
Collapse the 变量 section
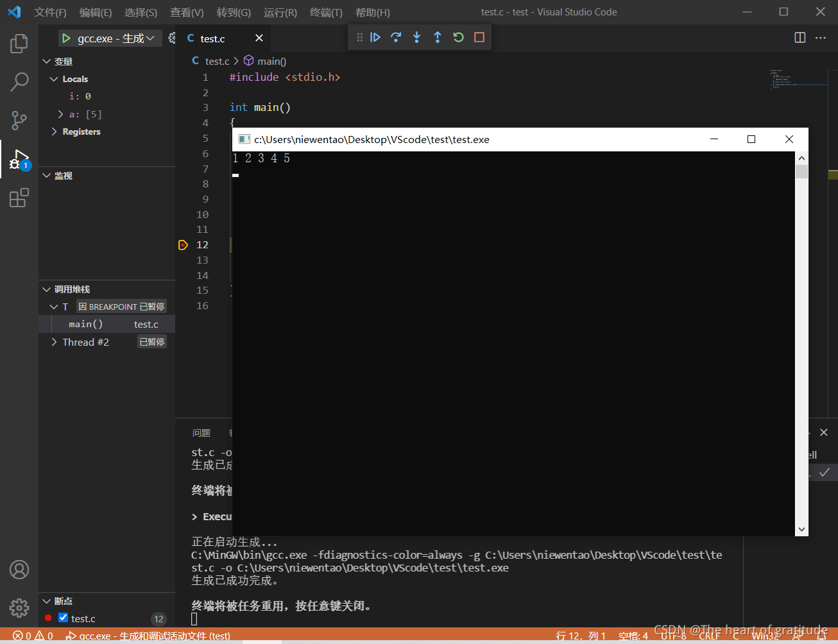(x=46, y=62)
